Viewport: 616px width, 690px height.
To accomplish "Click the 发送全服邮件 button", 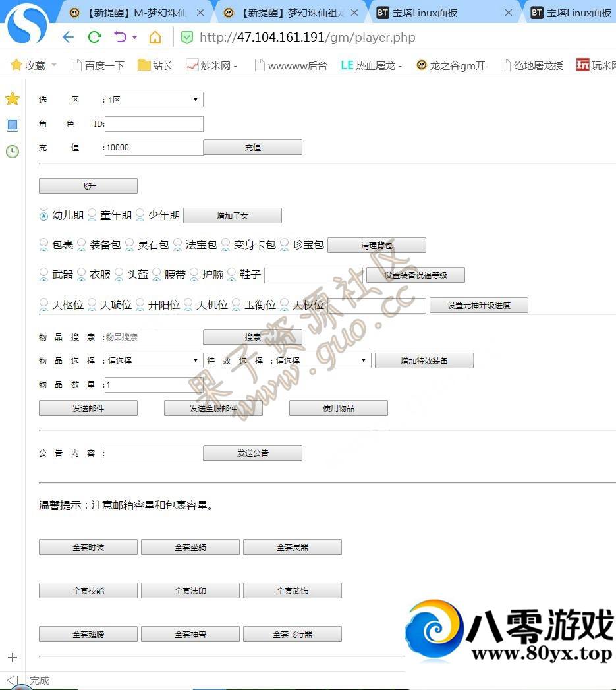I will click(213, 408).
